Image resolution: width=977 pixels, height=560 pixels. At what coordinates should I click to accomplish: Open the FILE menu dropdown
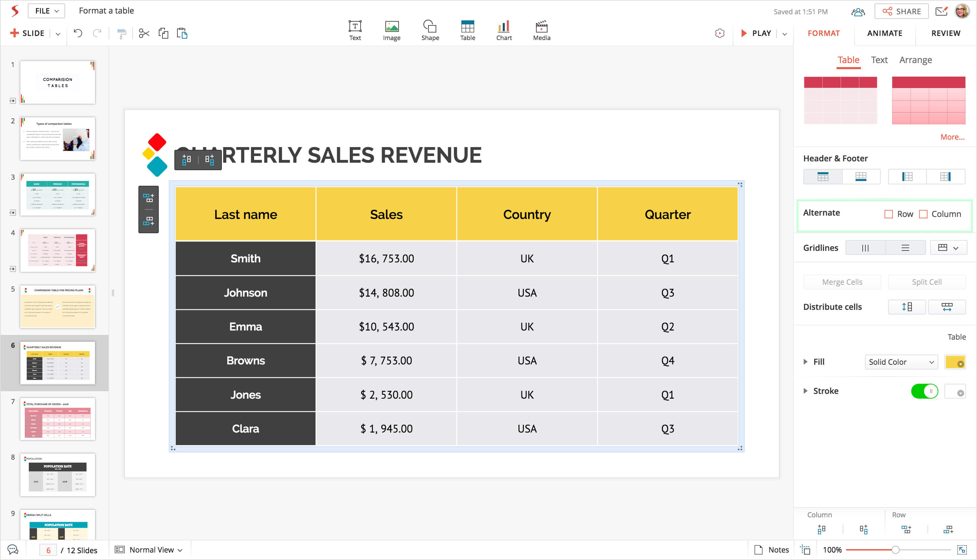[46, 11]
